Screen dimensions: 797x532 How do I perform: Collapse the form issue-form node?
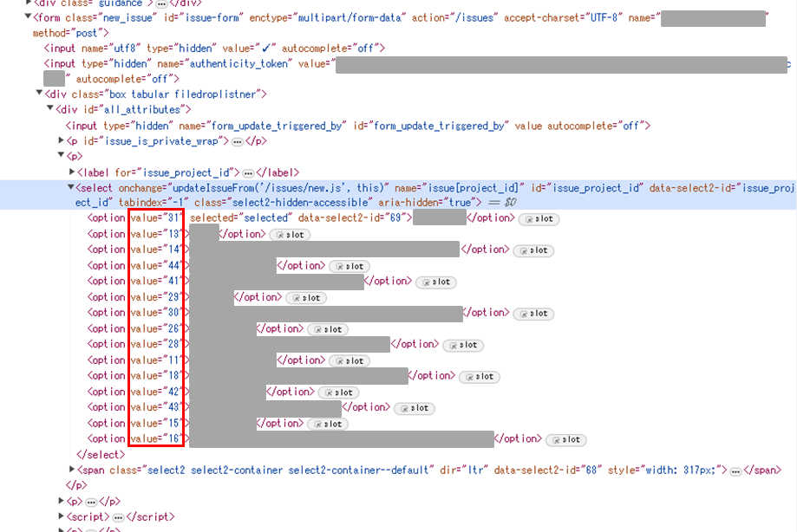28,16
